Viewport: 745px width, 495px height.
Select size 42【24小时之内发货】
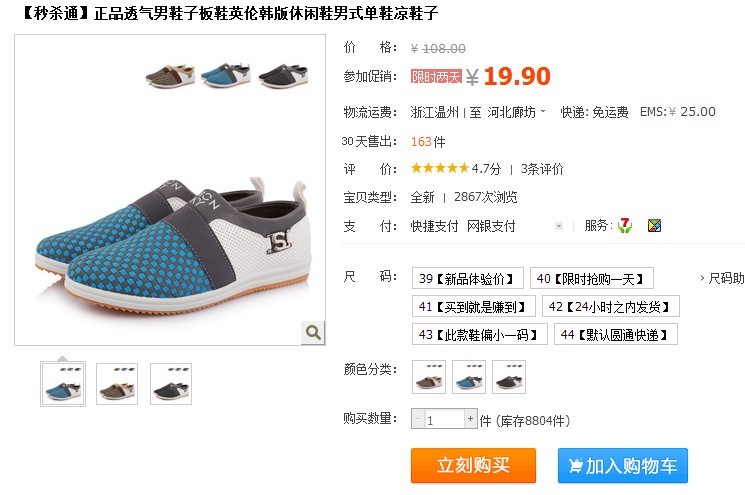pos(611,306)
